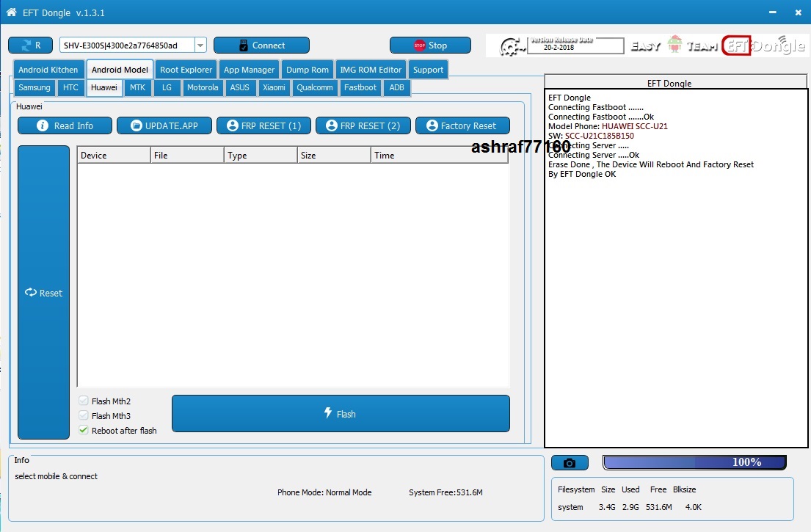Click the tall Reset button
The height and width of the screenshot is (532, 811).
pyautogui.click(x=43, y=293)
